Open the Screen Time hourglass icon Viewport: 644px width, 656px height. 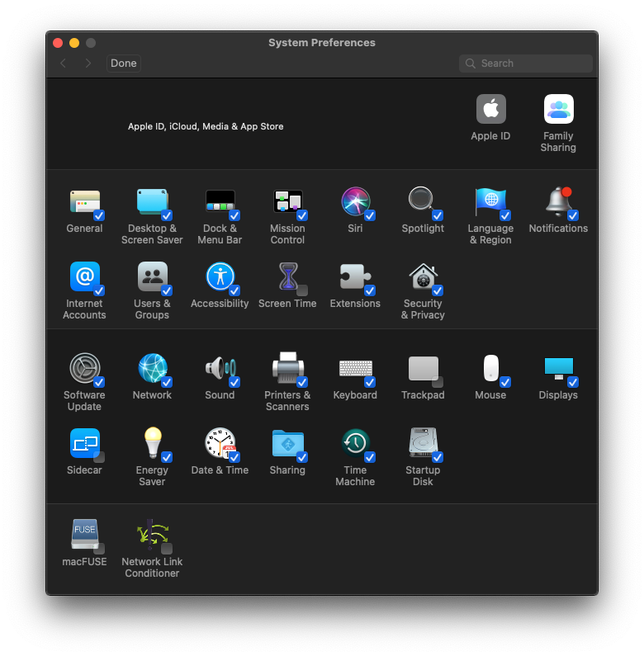click(x=288, y=276)
